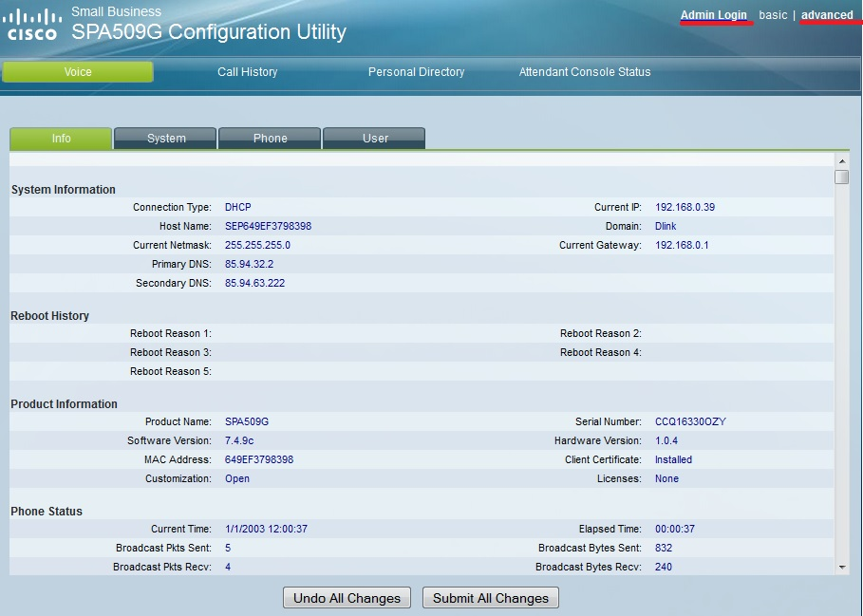Click Serial Number value CCQ16330OZY
The image size is (863, 616).
(x=690, y=421)
